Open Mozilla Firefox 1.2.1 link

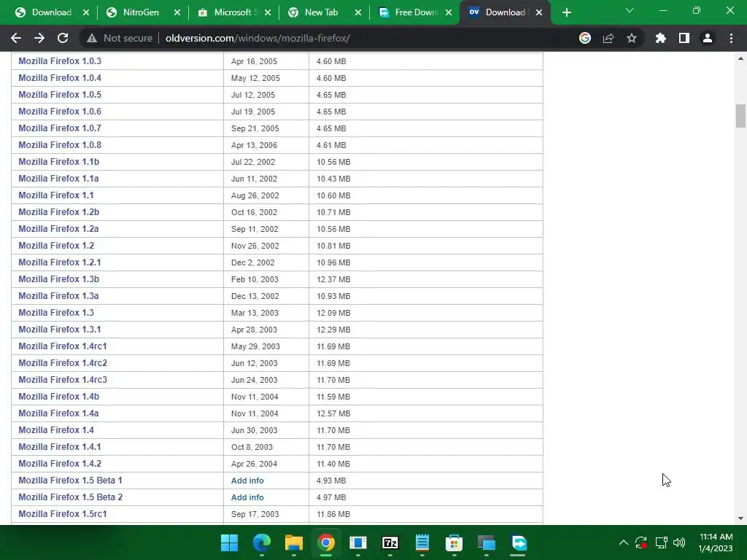[x=60, y=262]
